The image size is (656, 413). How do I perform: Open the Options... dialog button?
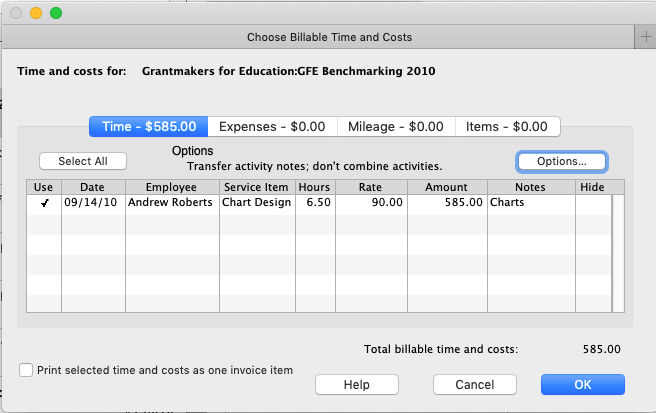pos(561,161)
